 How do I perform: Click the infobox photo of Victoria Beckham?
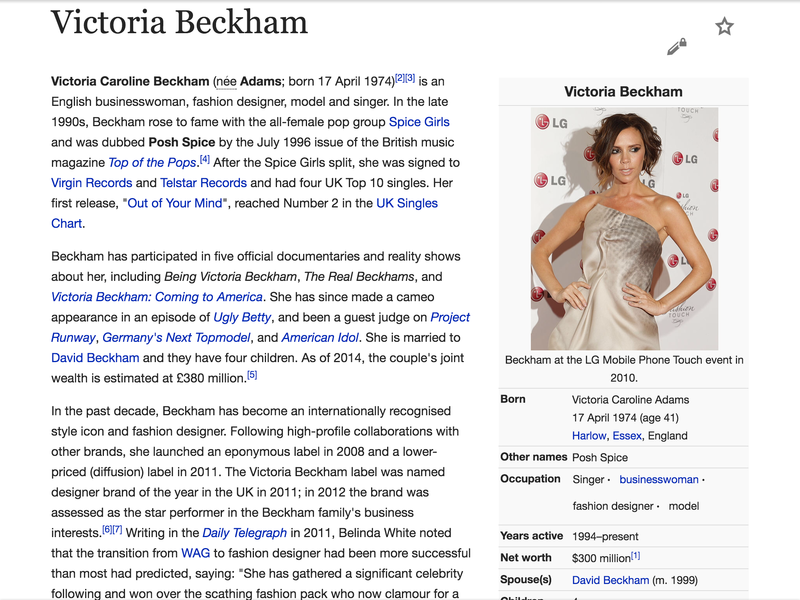point(624,228)
